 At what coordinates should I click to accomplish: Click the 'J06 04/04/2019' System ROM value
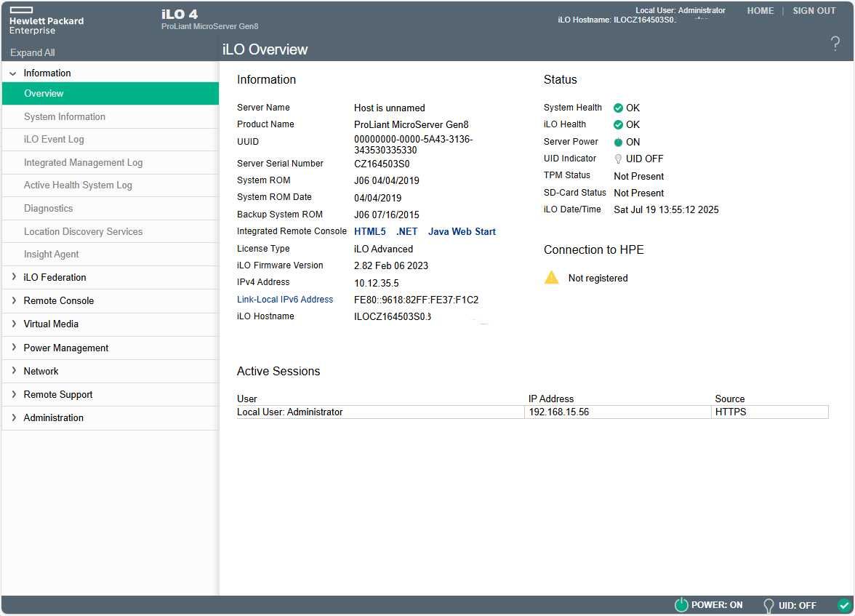click(387, 180)
